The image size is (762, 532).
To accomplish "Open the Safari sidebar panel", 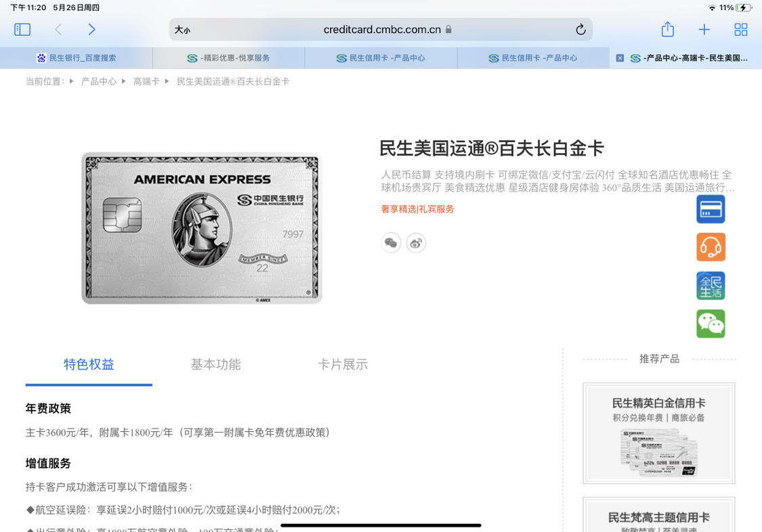I will [x=22, y=30].
